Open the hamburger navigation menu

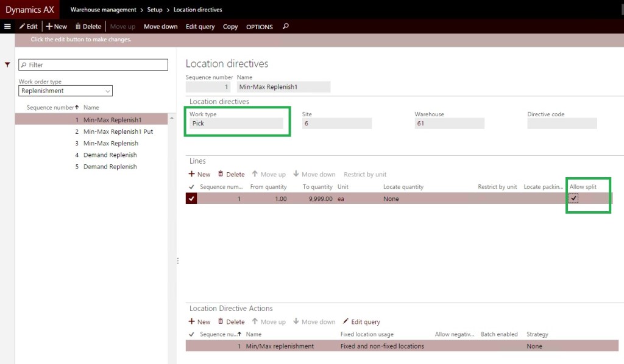pos(7,26)
